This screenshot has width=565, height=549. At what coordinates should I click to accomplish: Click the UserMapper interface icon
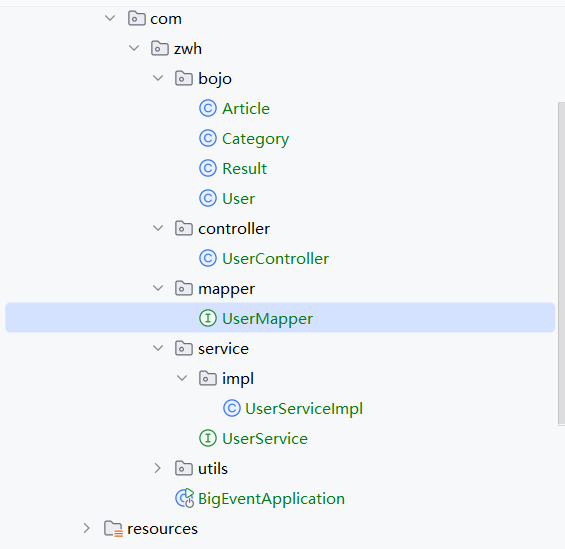point(208,318)
